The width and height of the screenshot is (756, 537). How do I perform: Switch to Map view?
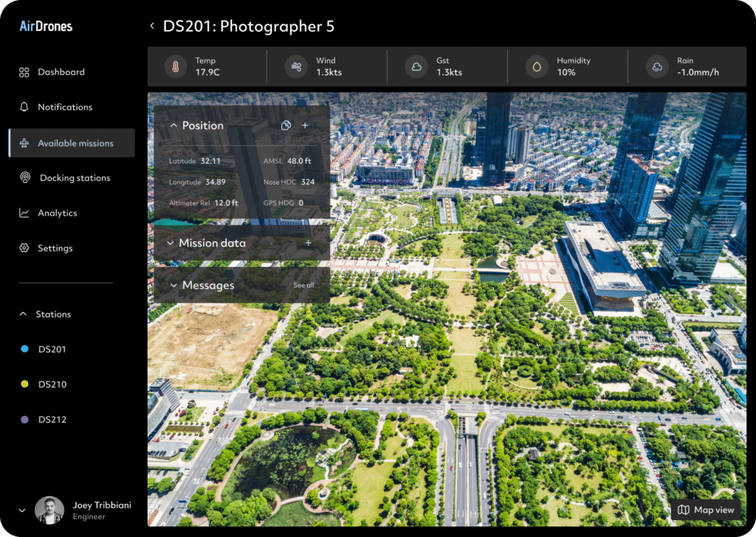pyautogui.click(x=706, y=510)
